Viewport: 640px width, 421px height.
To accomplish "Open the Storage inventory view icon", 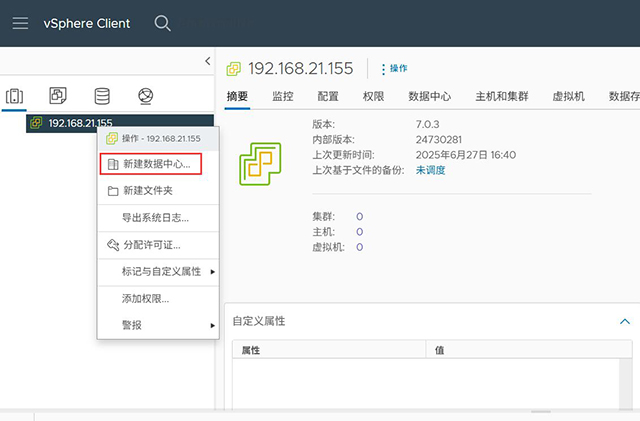I will (x=102, y=96).
